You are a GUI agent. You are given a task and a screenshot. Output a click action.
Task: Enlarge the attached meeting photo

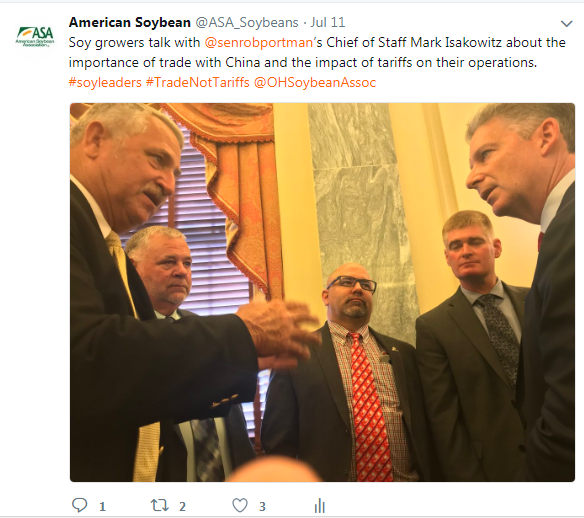[x=322, y=292]
